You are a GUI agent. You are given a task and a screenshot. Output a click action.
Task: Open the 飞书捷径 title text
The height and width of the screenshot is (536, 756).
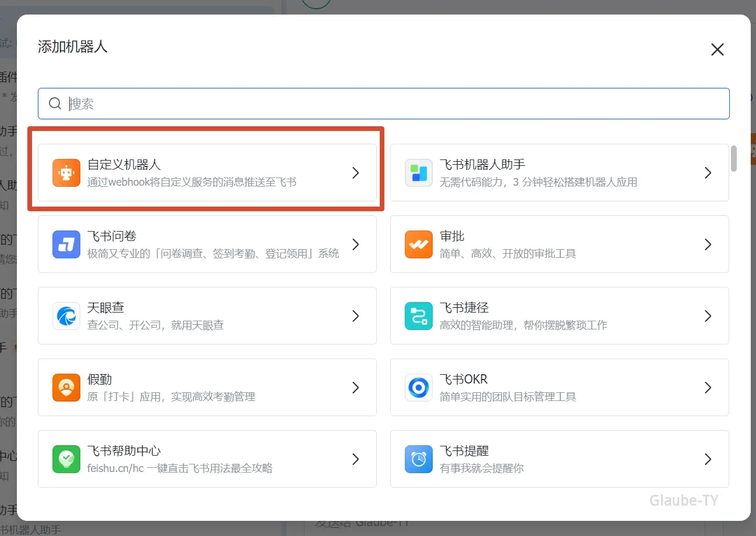tap(464, 308)
